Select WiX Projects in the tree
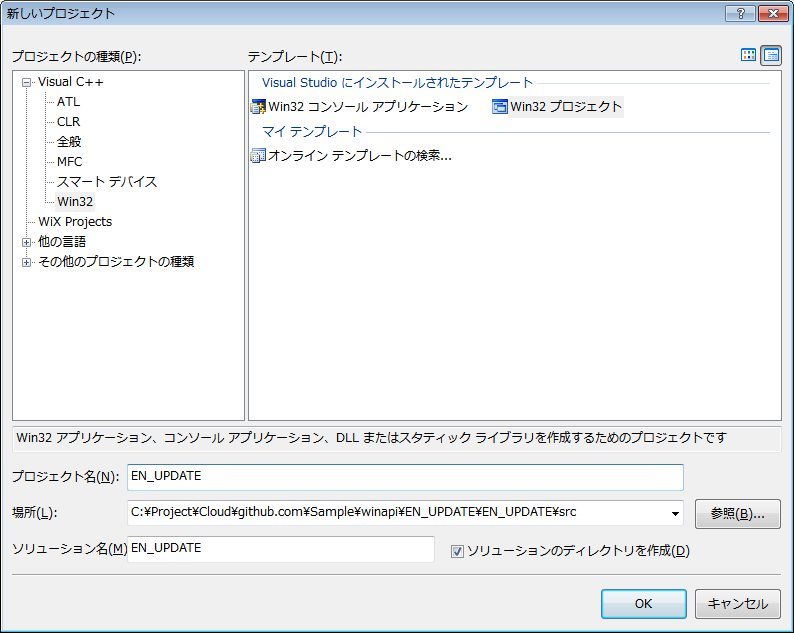Screen dimensions: 794x633 click(x=75, y=222)
